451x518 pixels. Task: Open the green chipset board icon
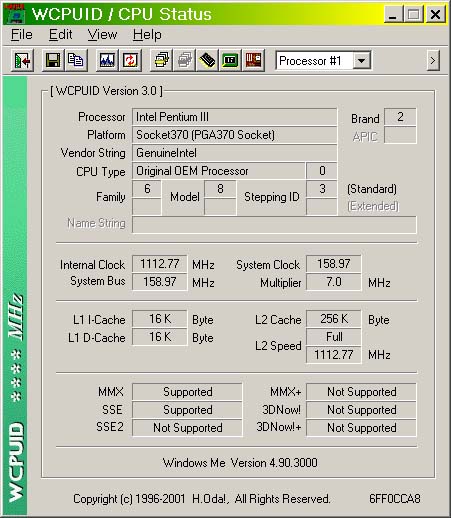tap(230, 60)
